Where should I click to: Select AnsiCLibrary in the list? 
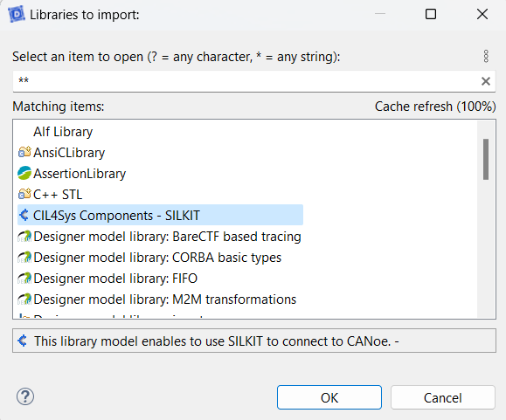69,153
